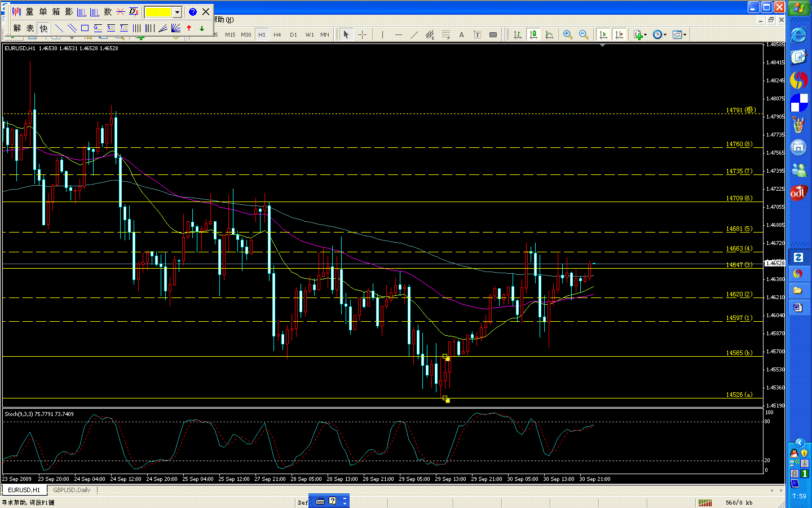Click the 箱 button in floating toolbar

56,12
